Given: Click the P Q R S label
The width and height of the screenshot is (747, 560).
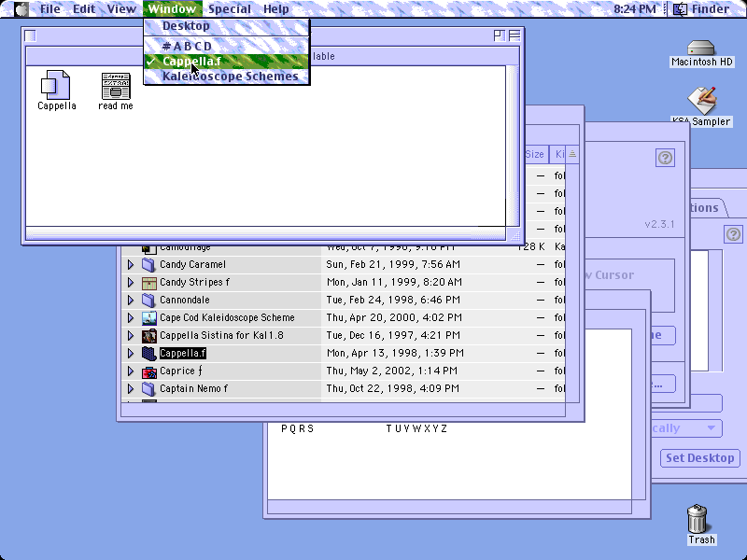Looking at the screenshot, I should (x=297, y=428).
